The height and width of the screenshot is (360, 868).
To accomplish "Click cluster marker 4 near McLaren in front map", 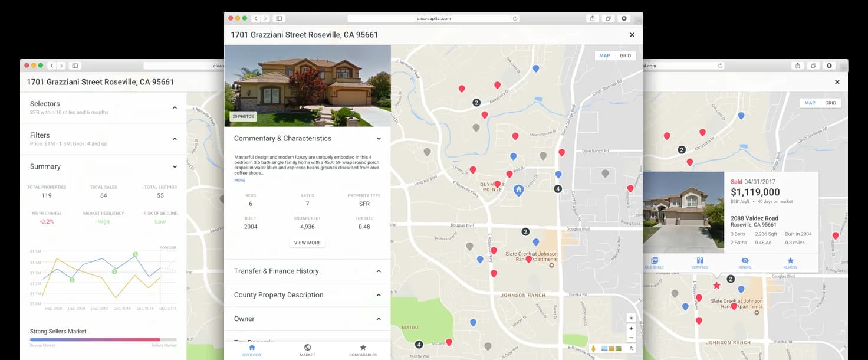I will point(419,344).
